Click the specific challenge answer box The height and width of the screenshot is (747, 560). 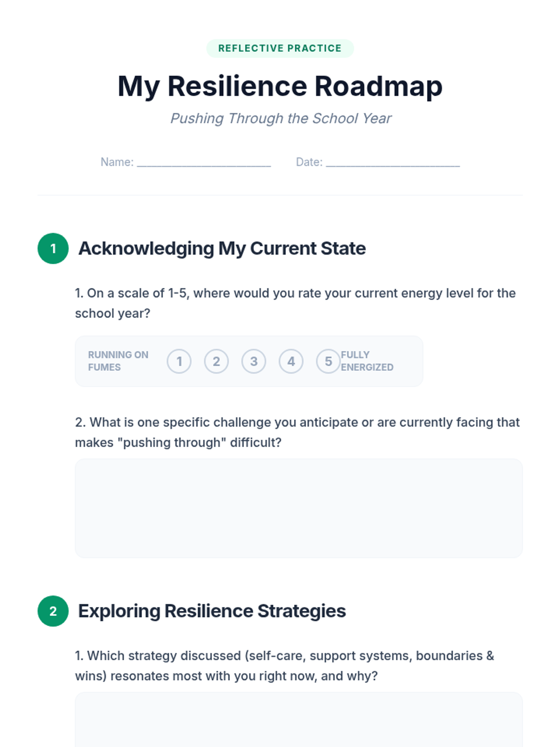click(299, 508)
